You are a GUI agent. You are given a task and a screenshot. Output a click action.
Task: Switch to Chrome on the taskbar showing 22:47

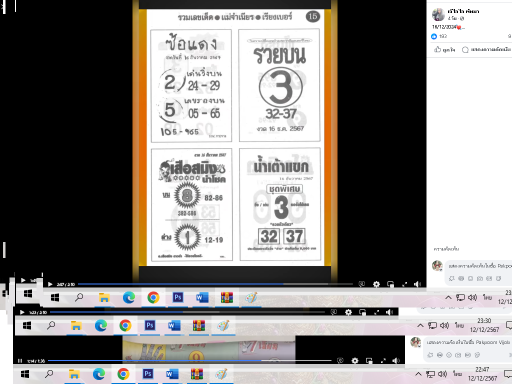tap(123, 374)
